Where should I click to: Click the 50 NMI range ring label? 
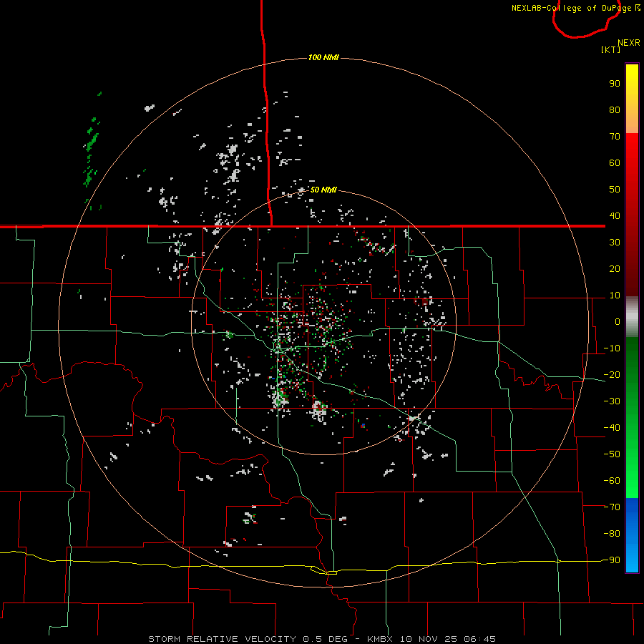click(x=323, y=190)
